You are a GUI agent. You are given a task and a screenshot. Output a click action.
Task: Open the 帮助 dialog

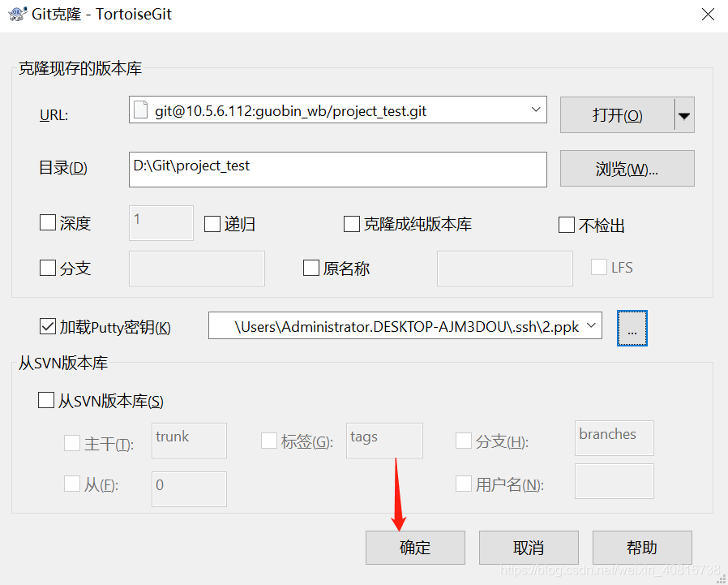coord(642,548)
